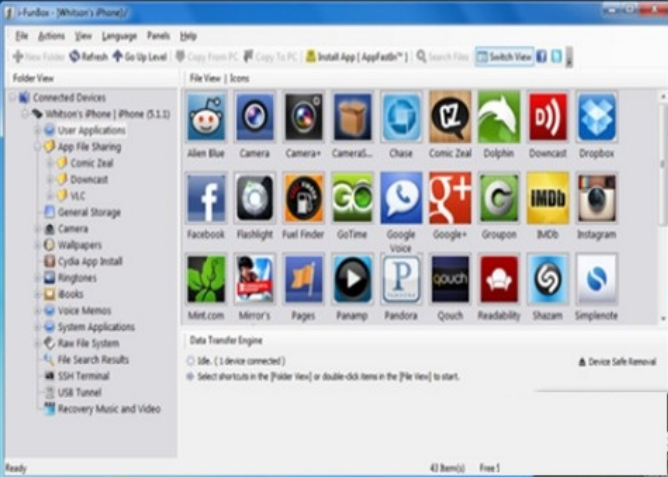668x477 pixels.
Task: Click the Readability app icon
Action: coord(498,279)
